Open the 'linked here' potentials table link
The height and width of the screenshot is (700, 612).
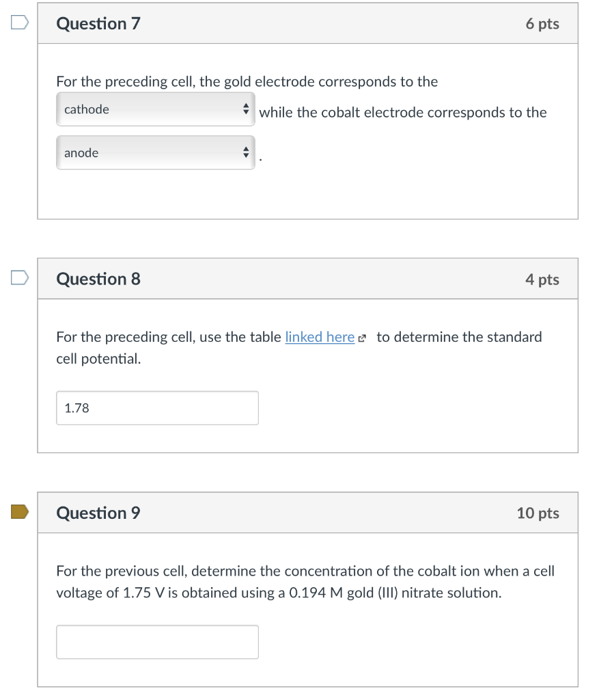(319, 337)
